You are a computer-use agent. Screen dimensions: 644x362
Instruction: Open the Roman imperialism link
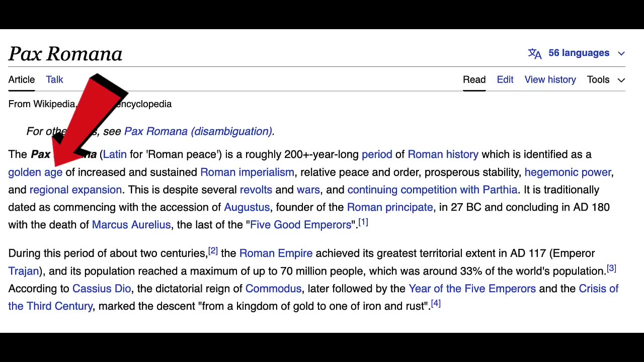[x=247, y=172]
